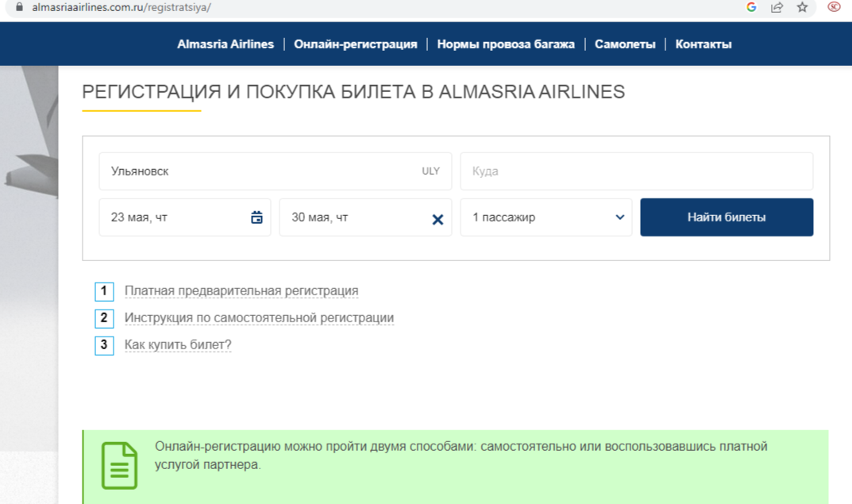The height and width of the screenshot is (504, 852).
Task: Go to Онлайн-регистрация menu item
Action: [x=356, y=44]
